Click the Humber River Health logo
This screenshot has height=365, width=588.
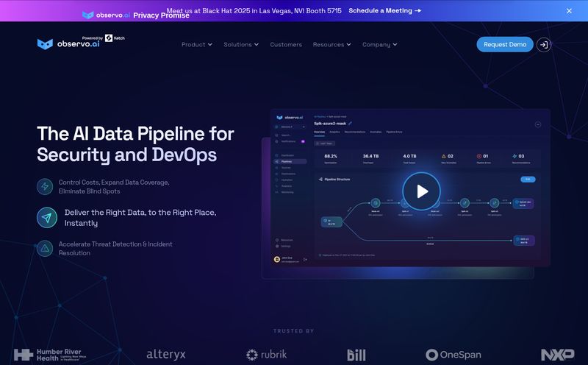click(x=50, y=355)
